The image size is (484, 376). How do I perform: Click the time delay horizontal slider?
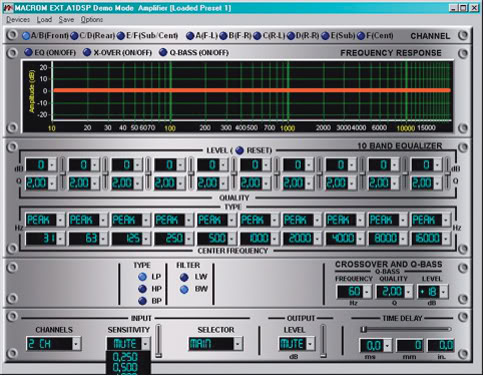pyautogui.click(x=406, y=329)
